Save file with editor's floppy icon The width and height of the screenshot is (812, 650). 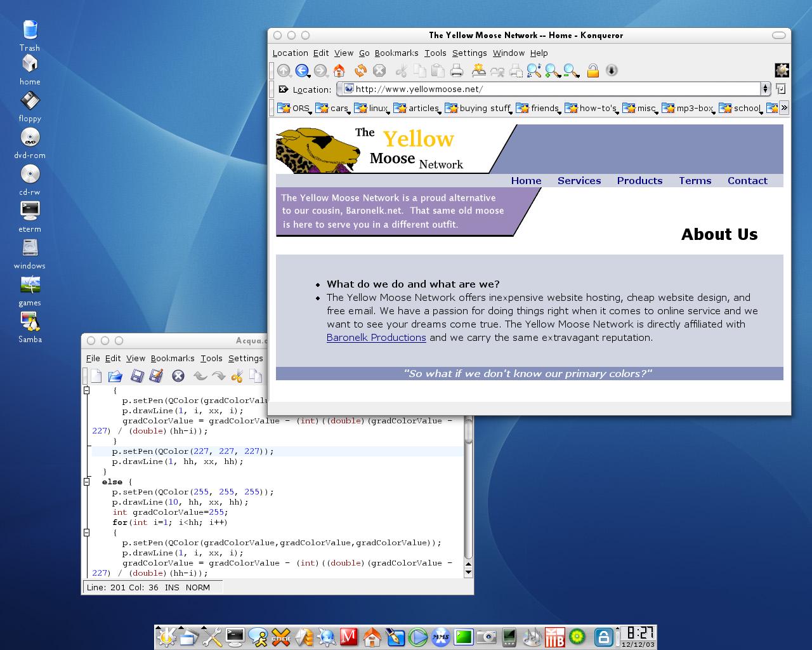click(x=136, y=376)
